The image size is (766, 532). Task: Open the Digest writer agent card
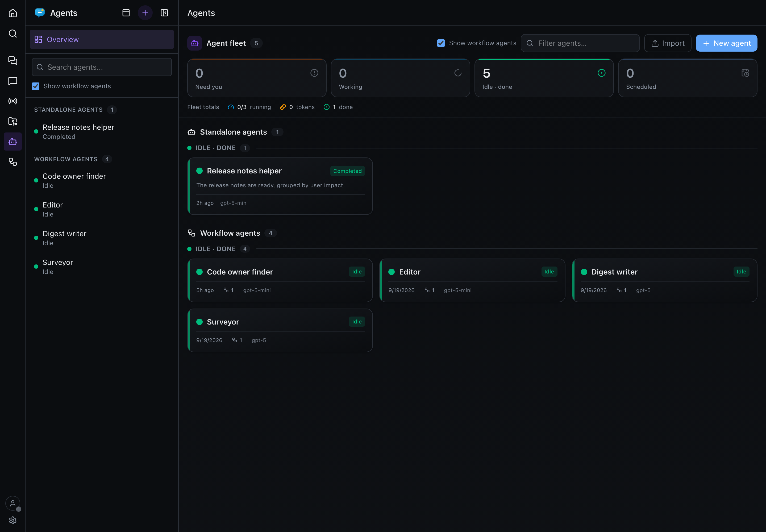pos(665,280)
